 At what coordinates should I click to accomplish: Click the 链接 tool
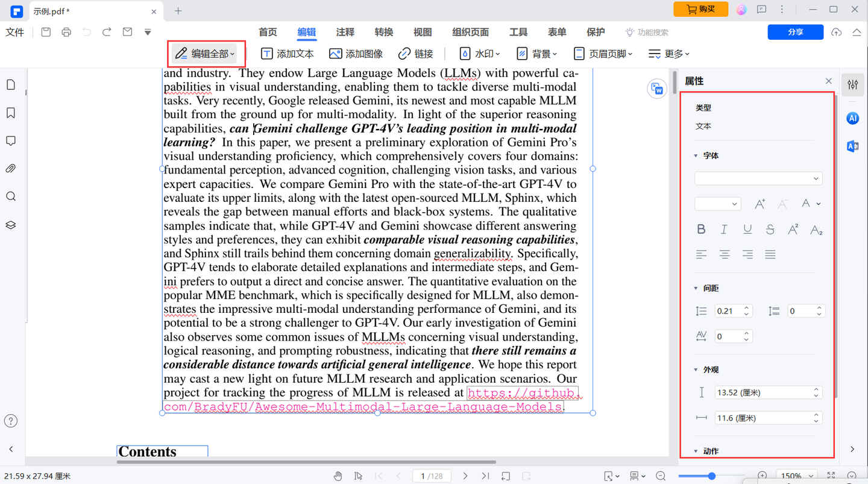coord(416,54)
